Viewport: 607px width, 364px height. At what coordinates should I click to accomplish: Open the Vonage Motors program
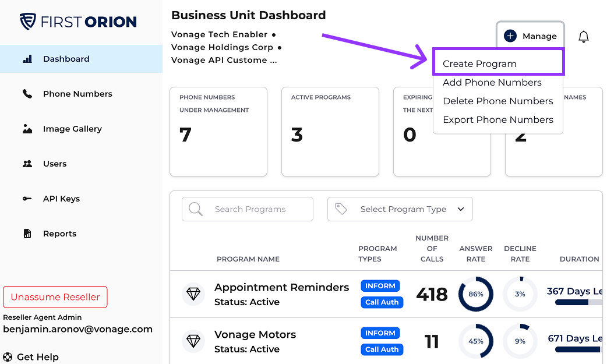255,334
